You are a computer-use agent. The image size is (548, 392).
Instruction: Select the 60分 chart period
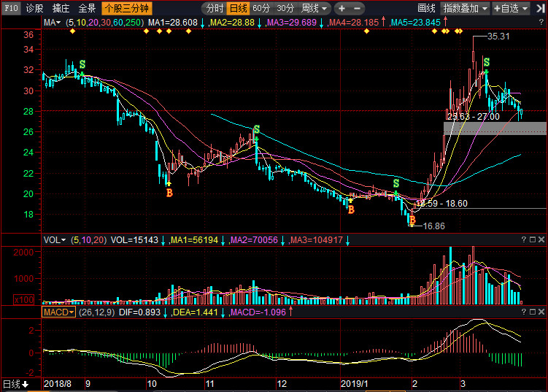[x=261, y=8]
